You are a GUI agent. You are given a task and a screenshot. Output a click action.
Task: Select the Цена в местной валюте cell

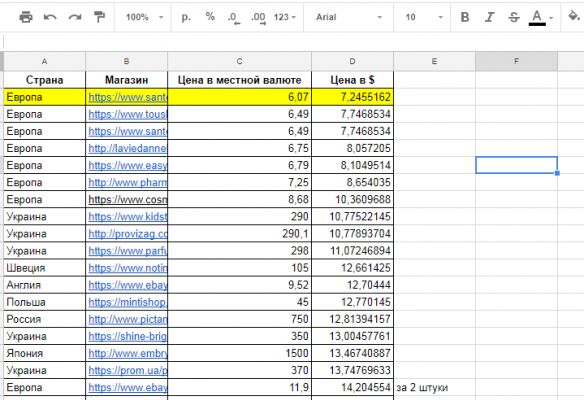[x=239, y=80]
